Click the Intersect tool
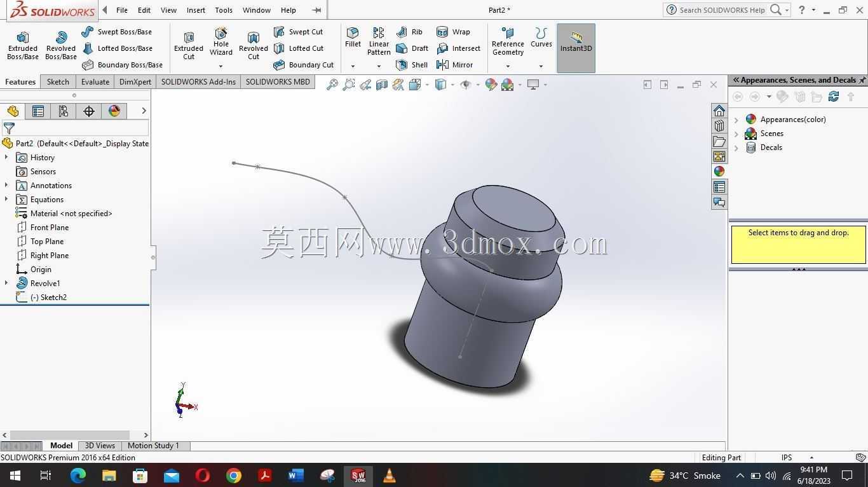The height and width of the screenshot is (487, 868). tap(458, 48)
